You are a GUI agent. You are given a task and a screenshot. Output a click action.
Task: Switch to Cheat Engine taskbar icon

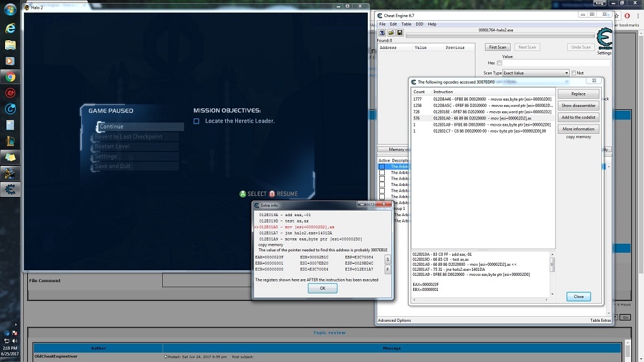point(10,189)
